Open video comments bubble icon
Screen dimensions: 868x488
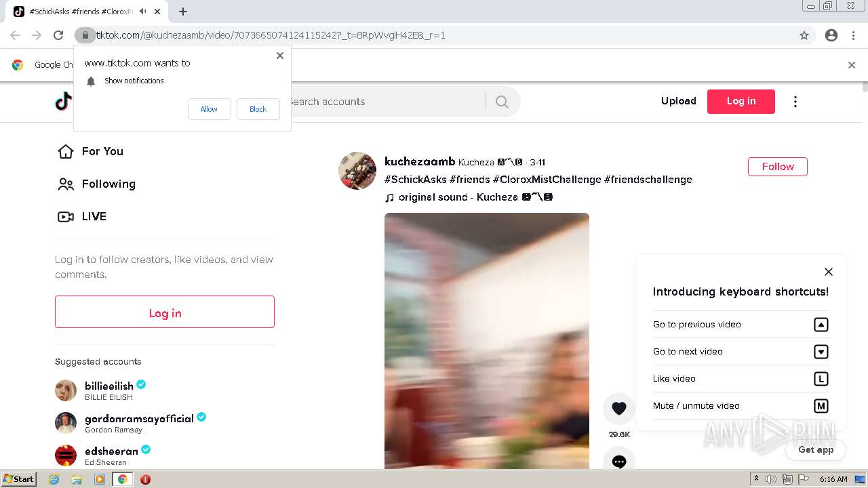(x=618, y=461)
